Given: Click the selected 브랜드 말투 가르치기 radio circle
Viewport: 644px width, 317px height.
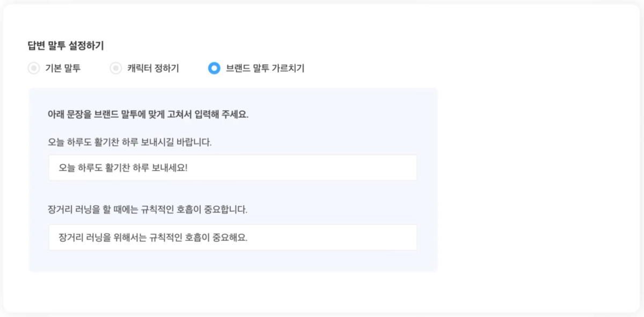Looking at the screenshot, I should click(214, 68).
